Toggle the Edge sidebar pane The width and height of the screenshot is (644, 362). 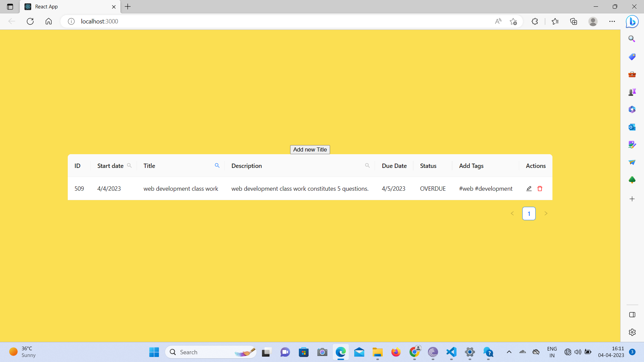(632, 315)
